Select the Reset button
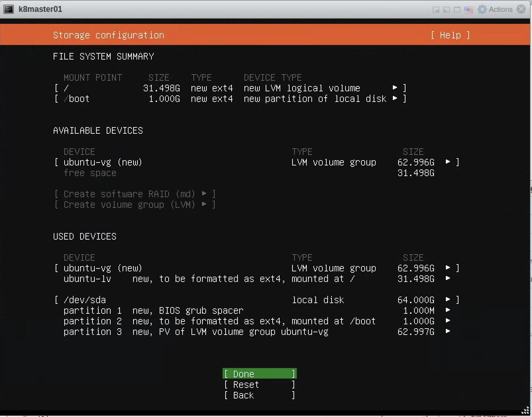The width and height of the screenshot is (532, 417). (x=259, y=385)
